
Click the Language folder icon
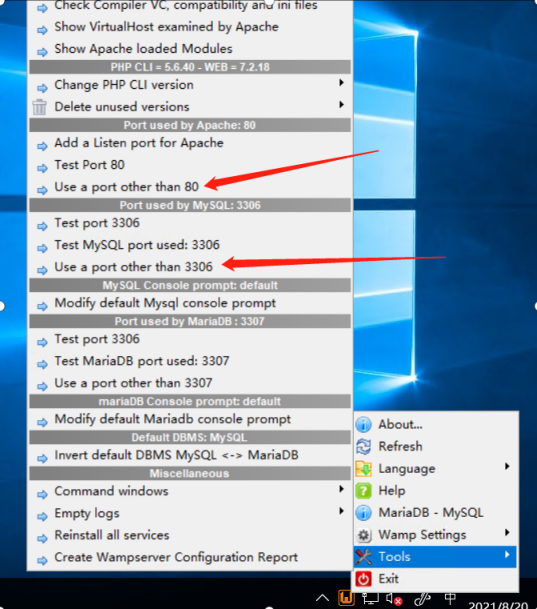point(363,469)
